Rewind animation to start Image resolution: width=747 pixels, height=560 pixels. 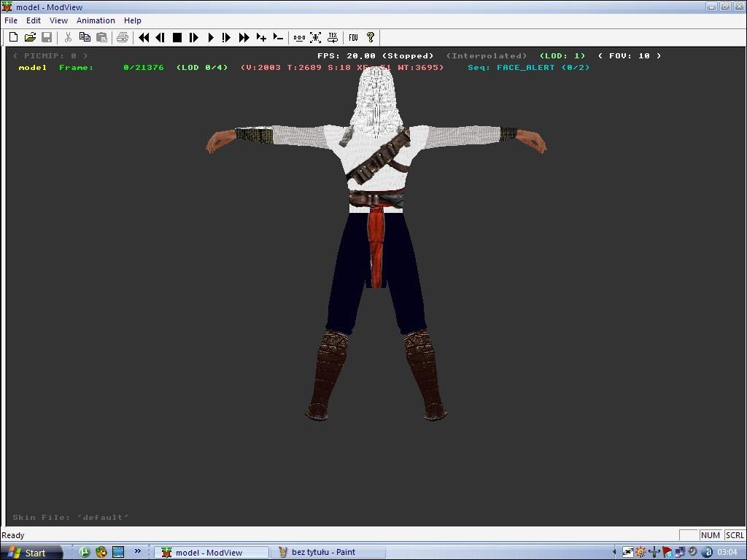[144, 37]
